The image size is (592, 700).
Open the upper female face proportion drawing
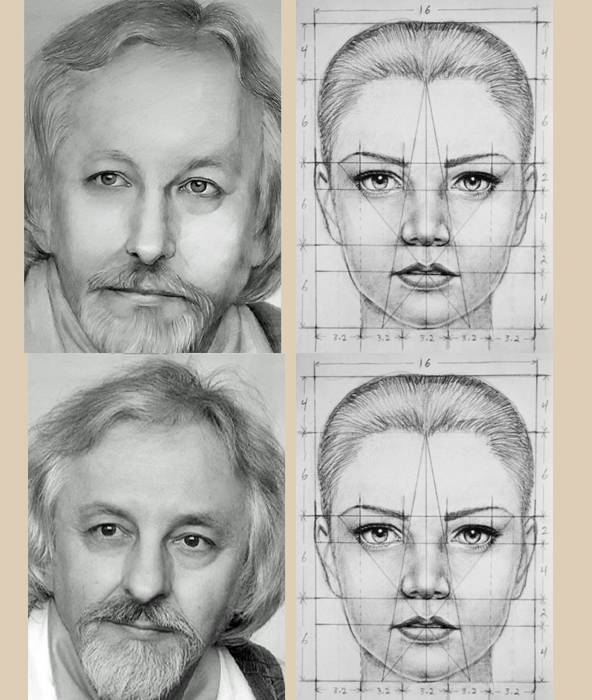point(425,176)
